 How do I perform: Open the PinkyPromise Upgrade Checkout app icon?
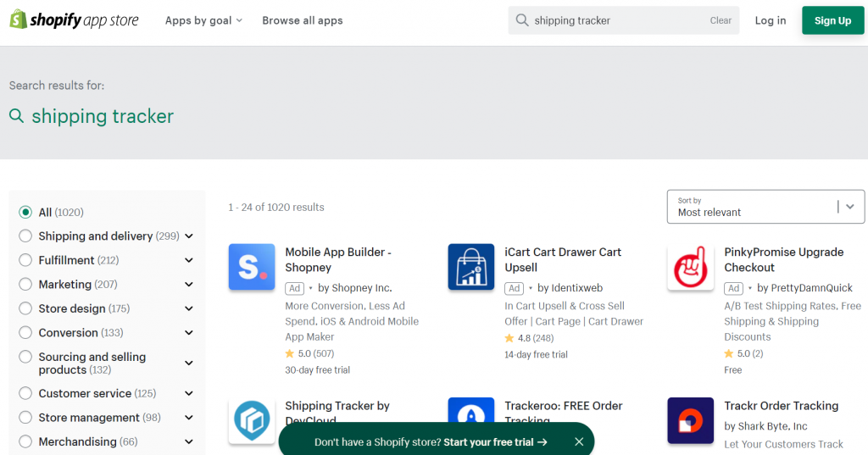tap(690, 267)
